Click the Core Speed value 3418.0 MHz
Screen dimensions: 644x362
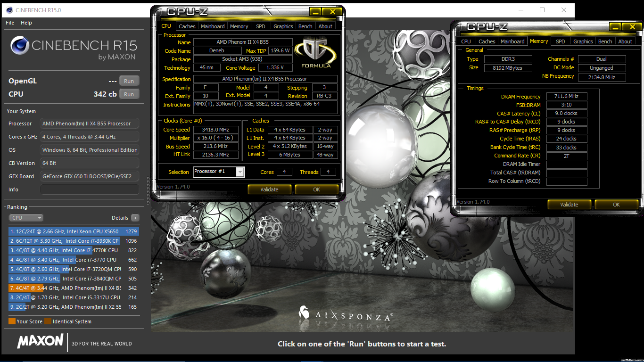(x=215, y=130)
